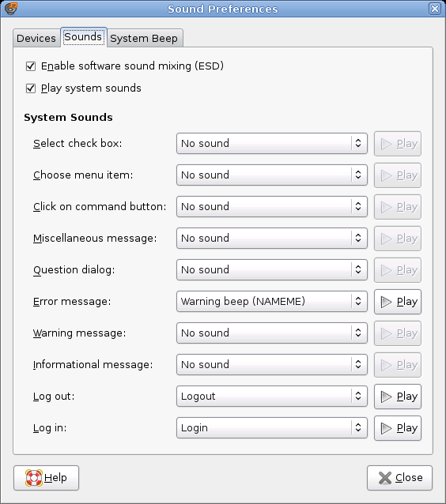Click Play next to Informational message
This screenshot has width=446, height=504.
pyautogui.click(x=398, y=365)
